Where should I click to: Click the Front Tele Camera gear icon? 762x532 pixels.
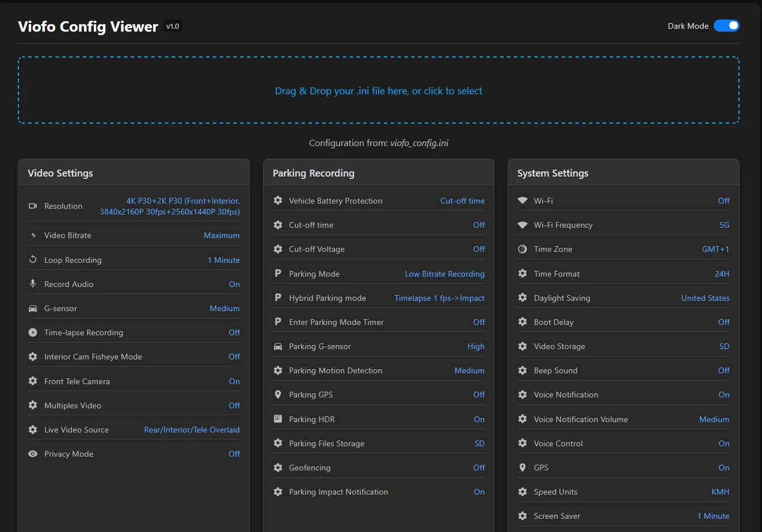33,381
